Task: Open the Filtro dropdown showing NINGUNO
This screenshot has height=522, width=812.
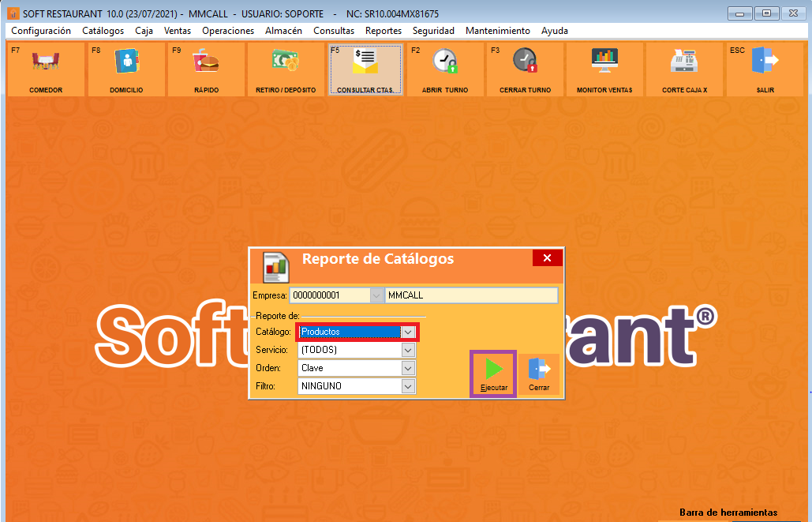Action: [x=408, y=386]
